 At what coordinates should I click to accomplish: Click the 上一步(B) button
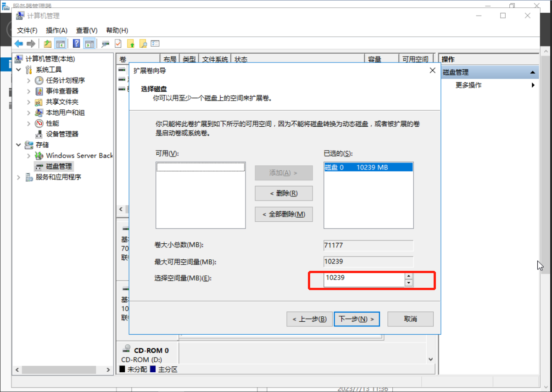coord(309,319)
